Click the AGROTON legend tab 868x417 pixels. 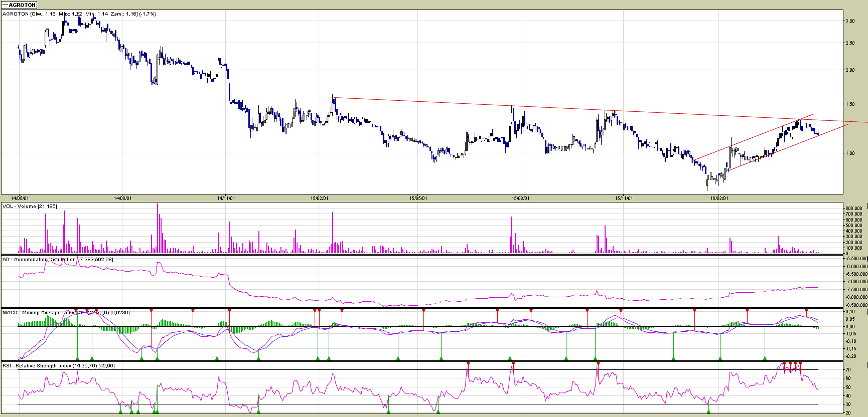click(x=19, y=5)
